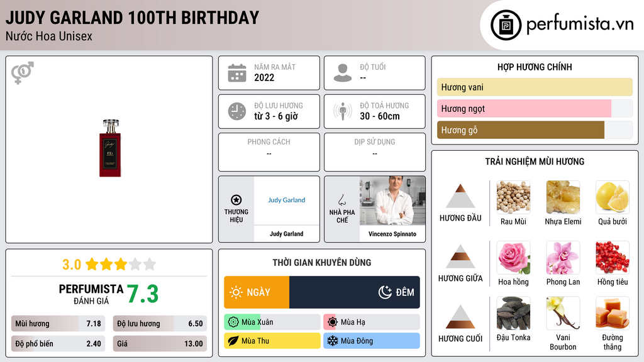The height and width of the screenshot is (362, 644).
Task: Click the Mùa Hạ season bar
Action: (372, 322)
